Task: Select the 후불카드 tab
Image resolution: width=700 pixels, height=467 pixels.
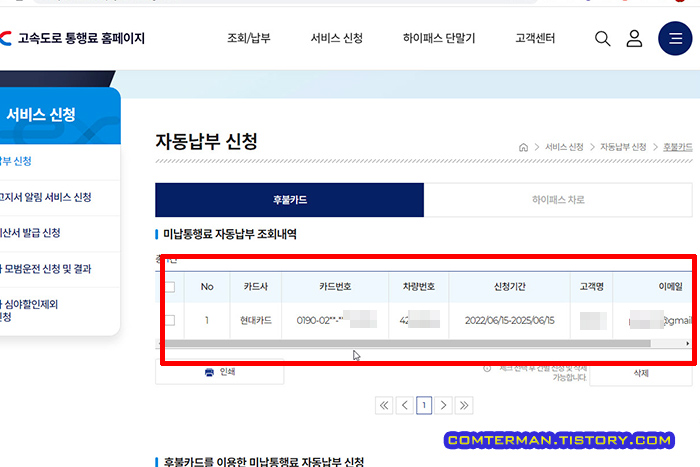Action: point(289,200)
